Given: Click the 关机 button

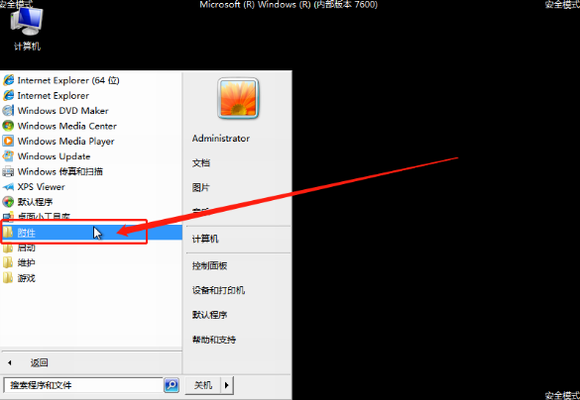Looking at the screenshot, I should pos(203,385).
